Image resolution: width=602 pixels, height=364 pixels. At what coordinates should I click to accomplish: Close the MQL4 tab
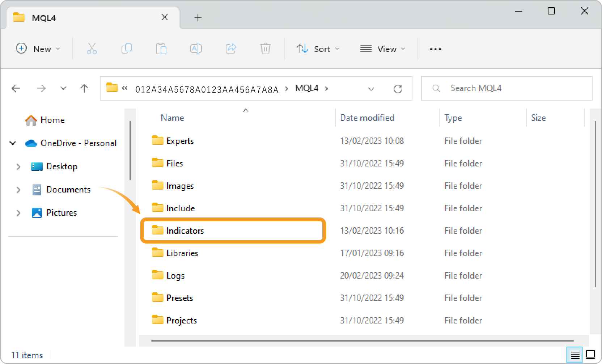tap(165, 17)
